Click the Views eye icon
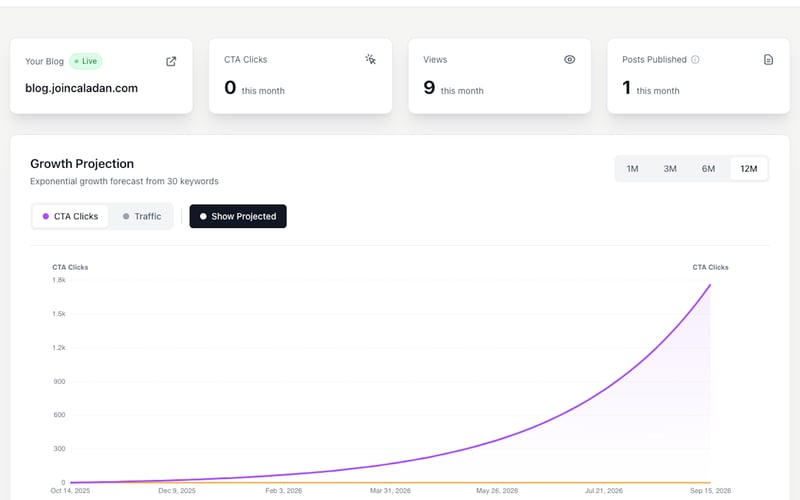This screenshot has height=500, width=800. point(570,60)
